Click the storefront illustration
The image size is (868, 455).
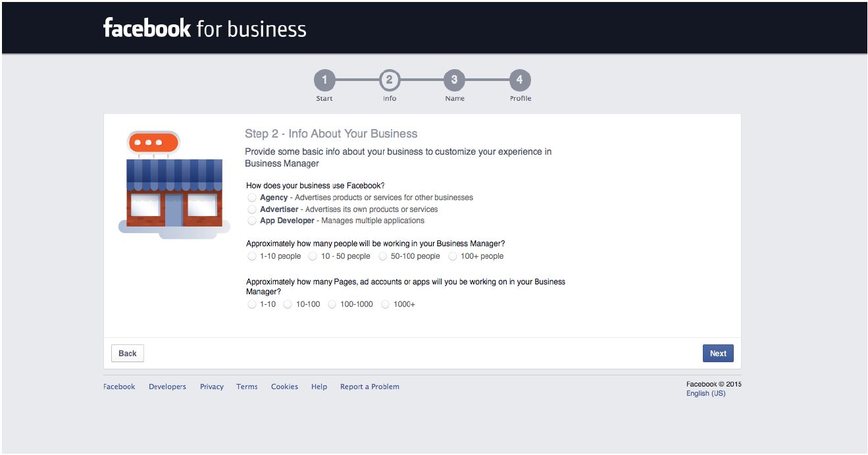(x=174, y=184)
